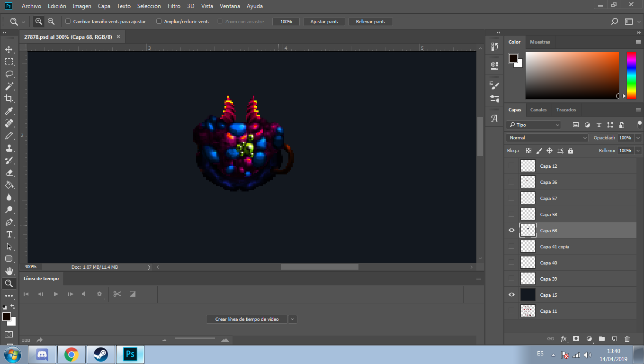Show the Capa 11 layer
This screenshot has height=364, width=644.
click(x=511, y=311)
